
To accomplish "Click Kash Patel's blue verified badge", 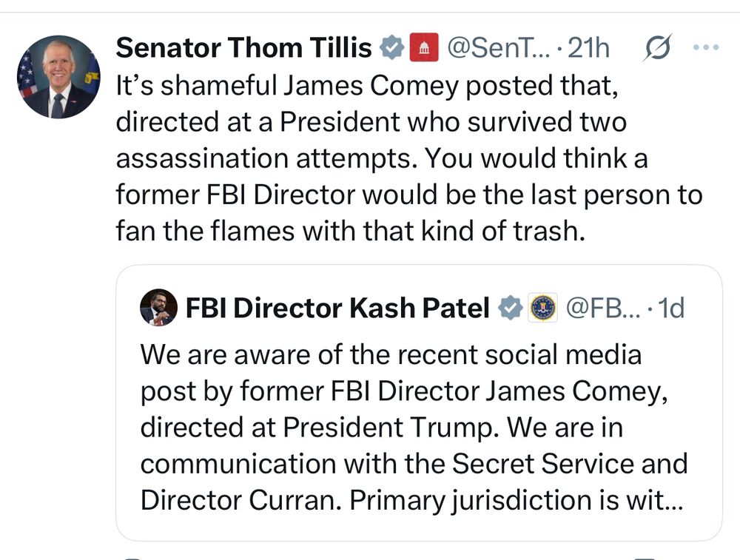I will point(511,308).
